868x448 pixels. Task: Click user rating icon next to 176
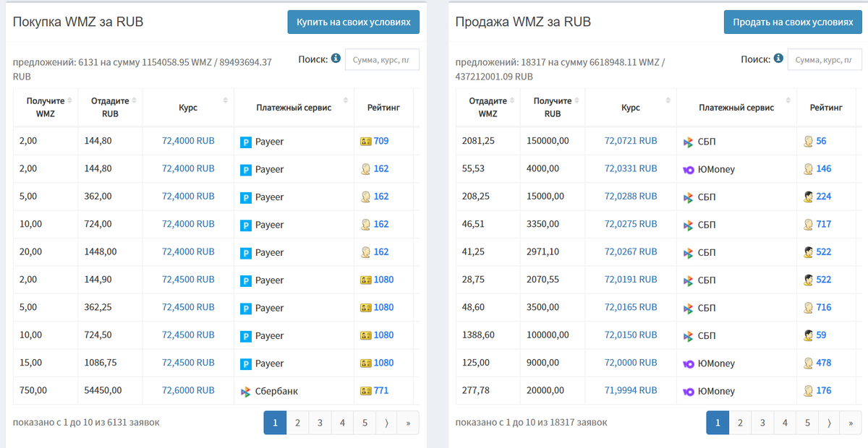click(809, 391)
